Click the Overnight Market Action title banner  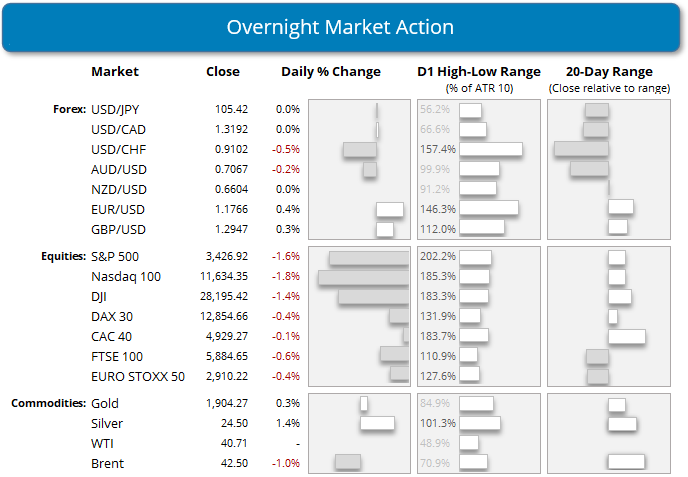[x=344, y=27]
